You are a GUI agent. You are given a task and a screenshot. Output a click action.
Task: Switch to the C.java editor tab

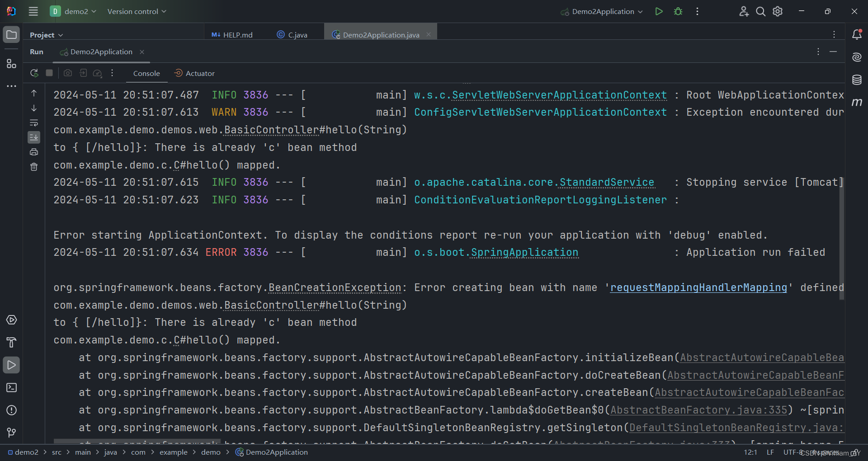(292, 35)
